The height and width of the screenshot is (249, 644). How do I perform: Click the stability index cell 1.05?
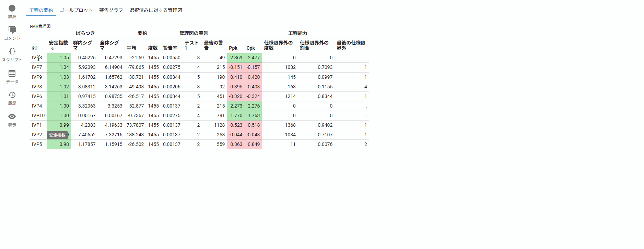coord(59,58)
